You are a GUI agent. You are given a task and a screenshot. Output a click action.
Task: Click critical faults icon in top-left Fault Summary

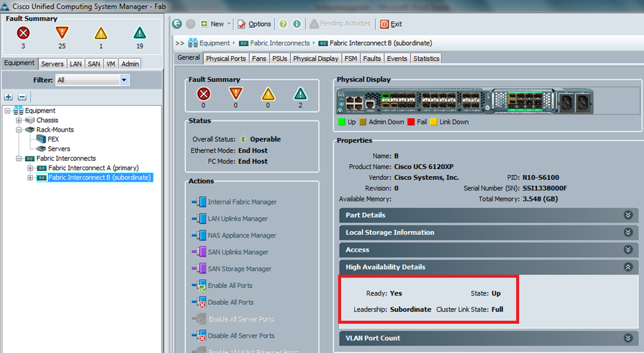tap(23, 33)
